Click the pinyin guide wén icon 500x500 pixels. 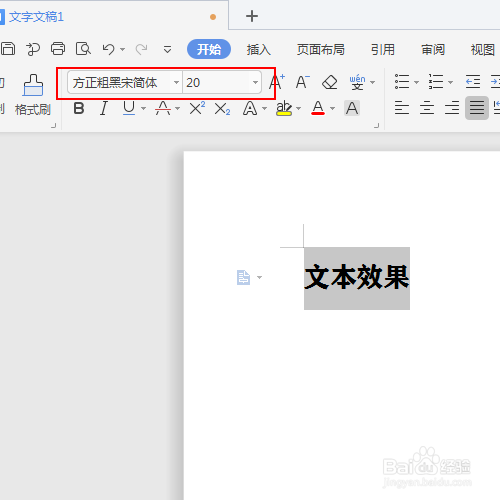[357, 82]
